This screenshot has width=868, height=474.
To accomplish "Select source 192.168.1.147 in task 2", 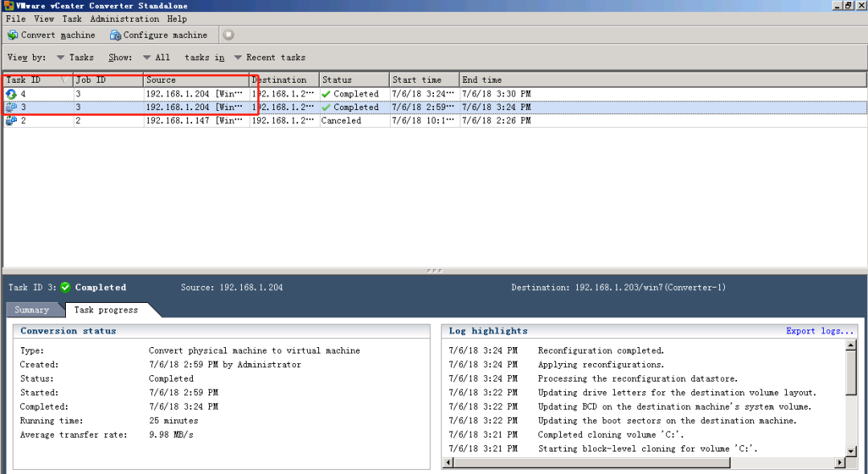I will 194,121.
